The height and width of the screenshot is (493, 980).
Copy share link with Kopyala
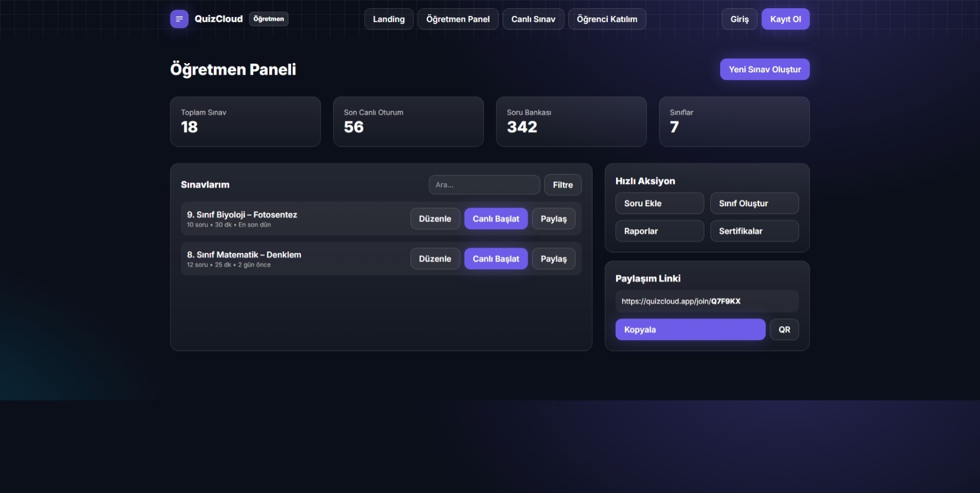point(690,330)
